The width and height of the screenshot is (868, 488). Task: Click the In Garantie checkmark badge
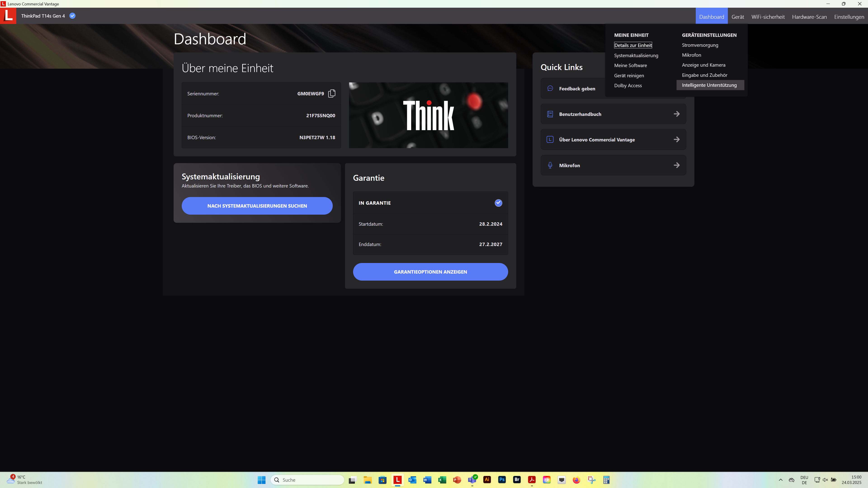click(498, 203)
